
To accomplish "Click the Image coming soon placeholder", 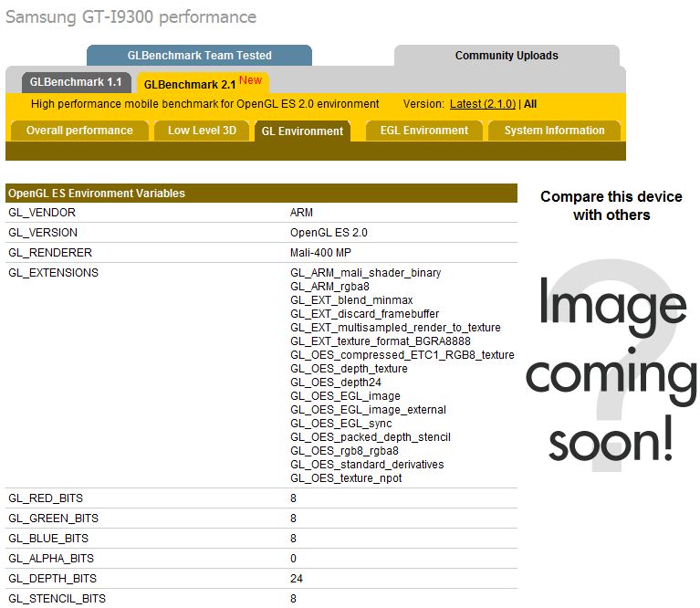I will point(611,366).
